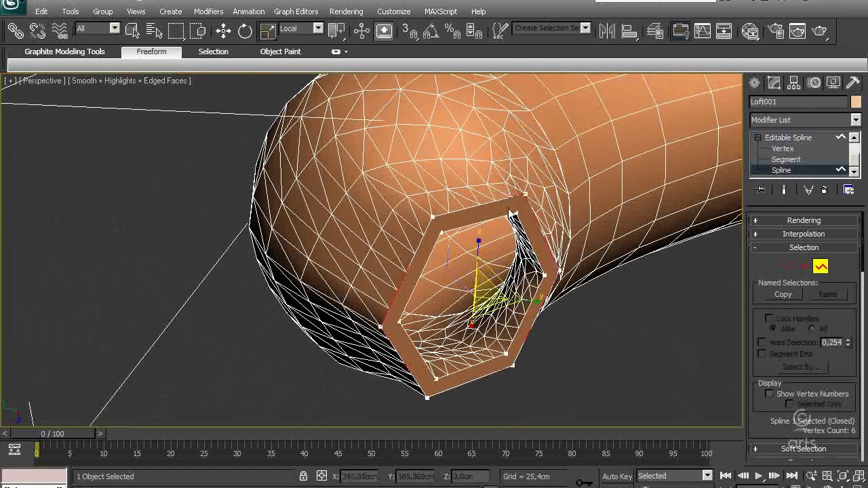The height and width of the screenshot is (488, 868).
Task: Collapse the Selection rollout
Action: point(804,247)
